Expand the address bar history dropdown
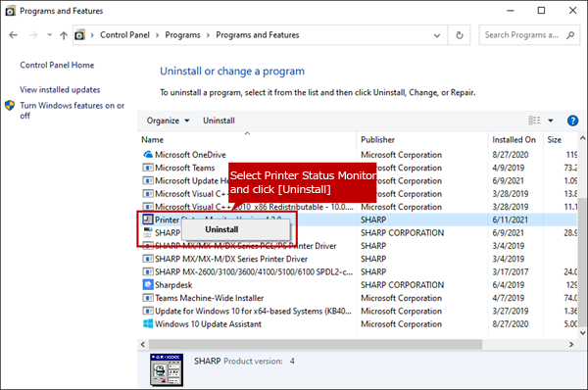 point(437,35)
